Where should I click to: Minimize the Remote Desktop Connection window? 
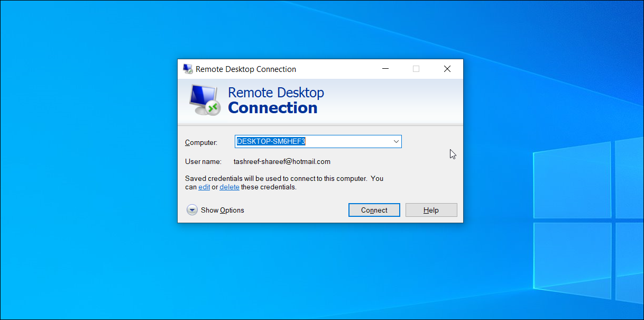point(385,69)
